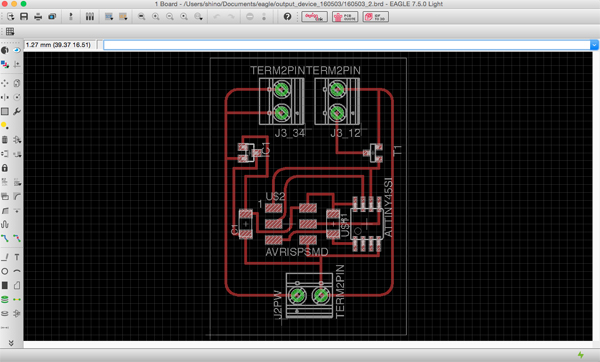
Task: Click the Help question mark button
Action: coord(287,16)
